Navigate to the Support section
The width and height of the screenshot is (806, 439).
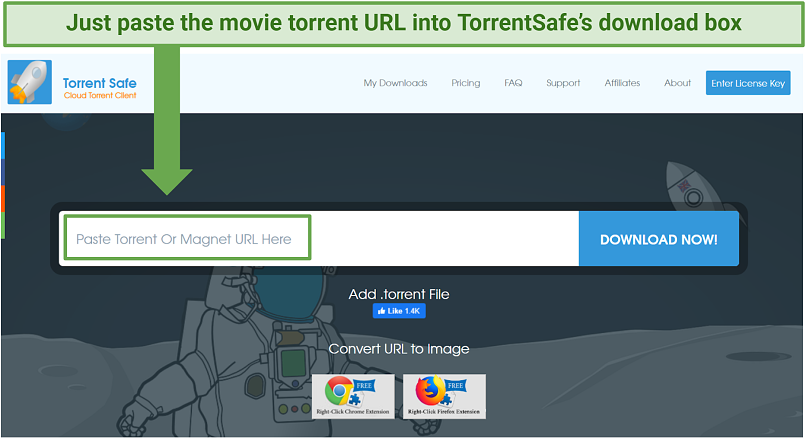[x=563, y=83]
